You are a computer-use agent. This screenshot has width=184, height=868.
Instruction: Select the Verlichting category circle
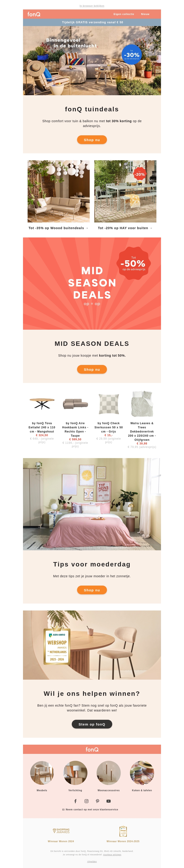[75, 773]
